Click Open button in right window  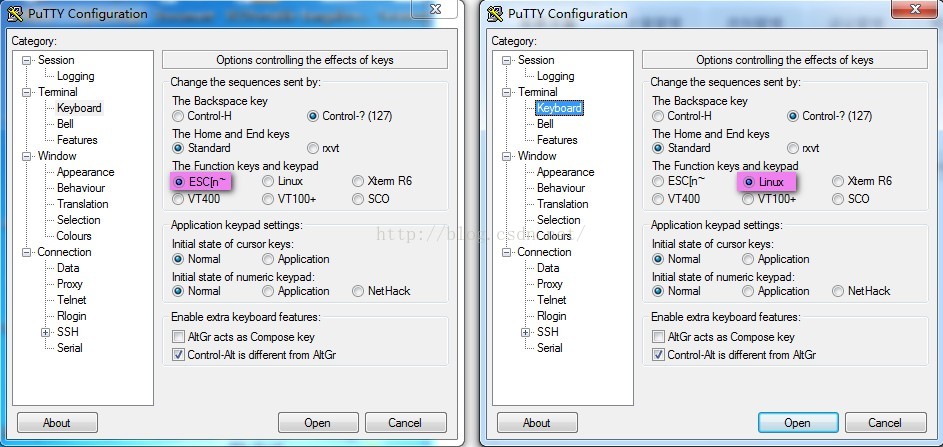(x=797, y=423)
